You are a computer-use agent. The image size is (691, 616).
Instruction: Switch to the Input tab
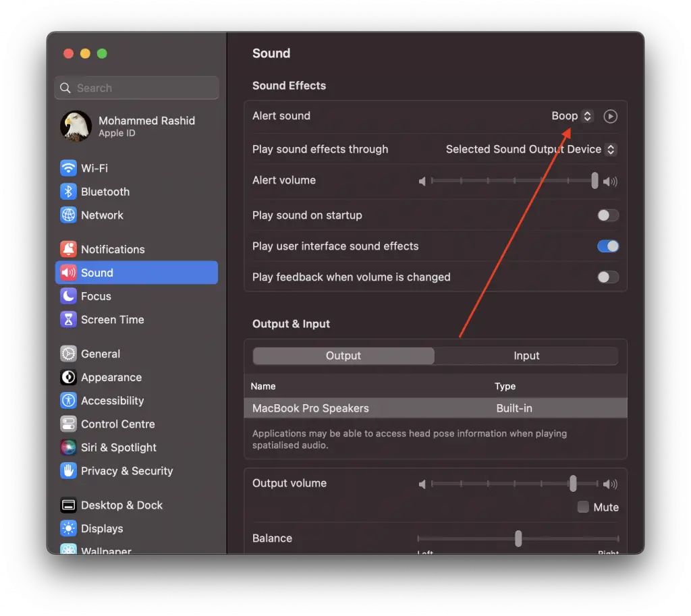tap(526, 356)
